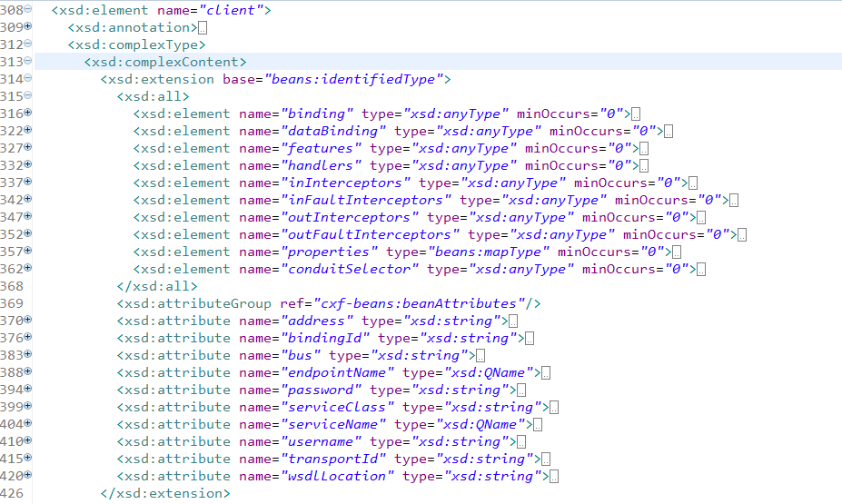Click the closing </xsd:extension> tag
Image resolution: width=842 pixels, height=504 pixels.
click(x=165, y=494)
